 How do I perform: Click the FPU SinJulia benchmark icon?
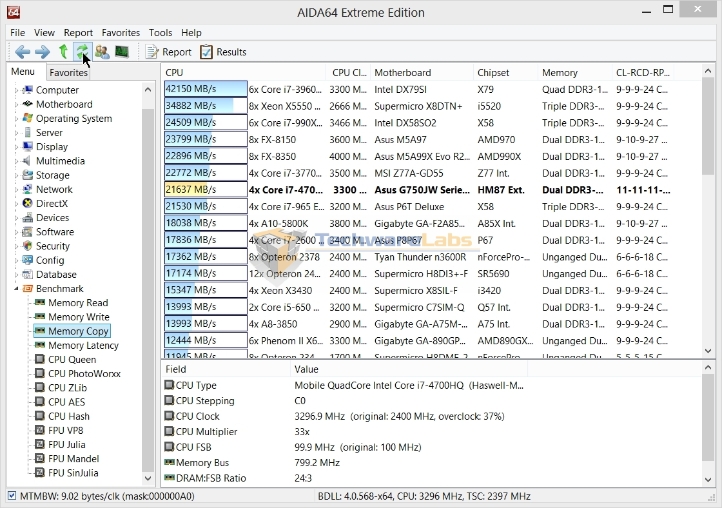click(x=40, y=473)
